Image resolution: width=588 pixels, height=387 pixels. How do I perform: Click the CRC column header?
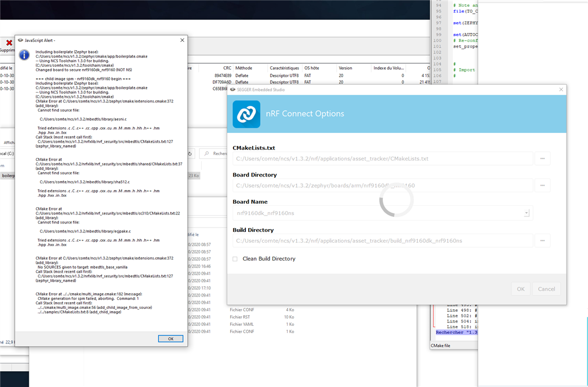[x=227, y=68]
